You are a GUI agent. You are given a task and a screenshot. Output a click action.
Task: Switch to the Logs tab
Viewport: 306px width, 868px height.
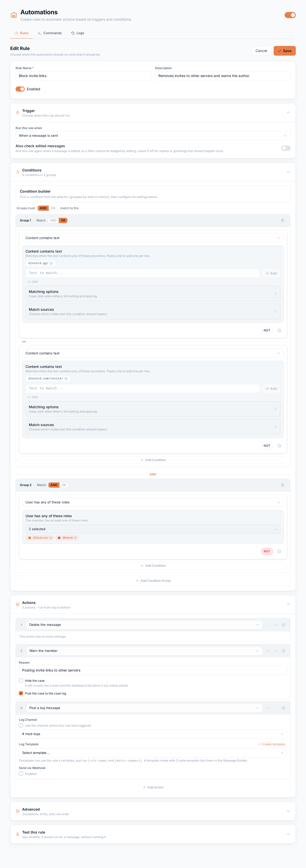78,33
